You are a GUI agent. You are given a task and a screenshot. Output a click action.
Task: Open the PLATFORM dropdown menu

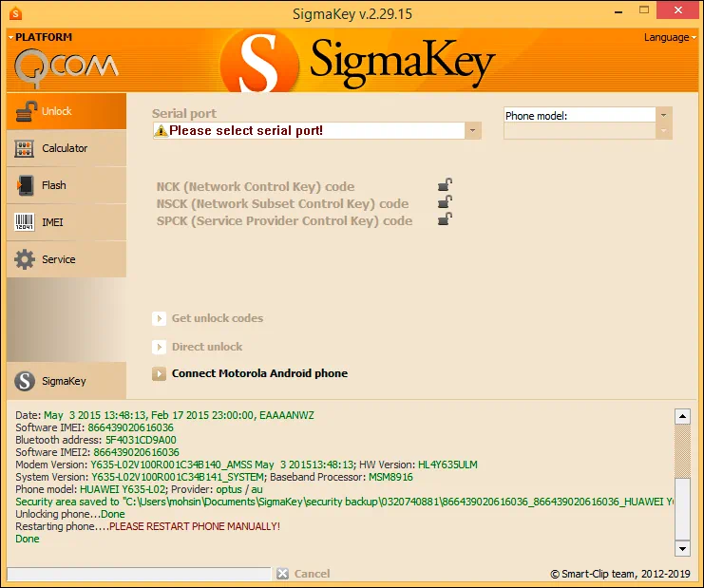(x=40, y=37)
